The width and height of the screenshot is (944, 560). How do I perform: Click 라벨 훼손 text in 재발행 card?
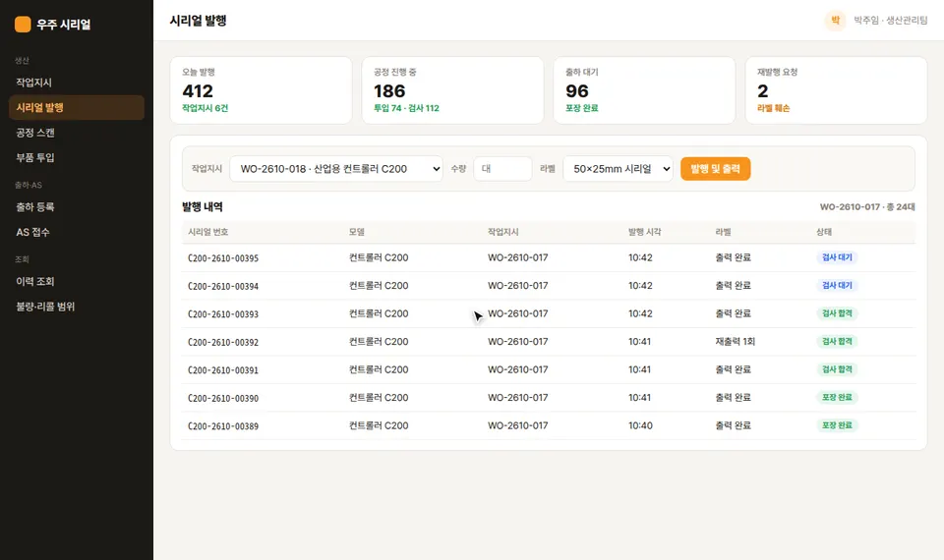click(x=773, y=108)
